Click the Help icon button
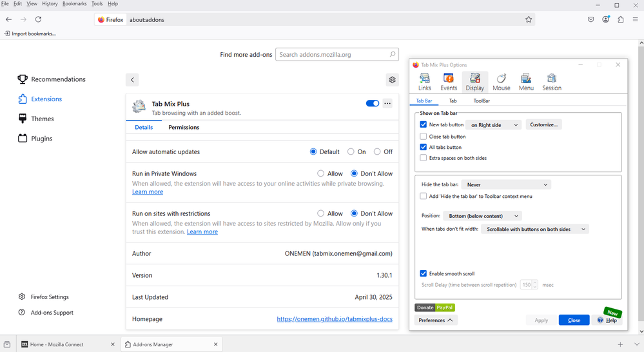 [x=607, y=320]
